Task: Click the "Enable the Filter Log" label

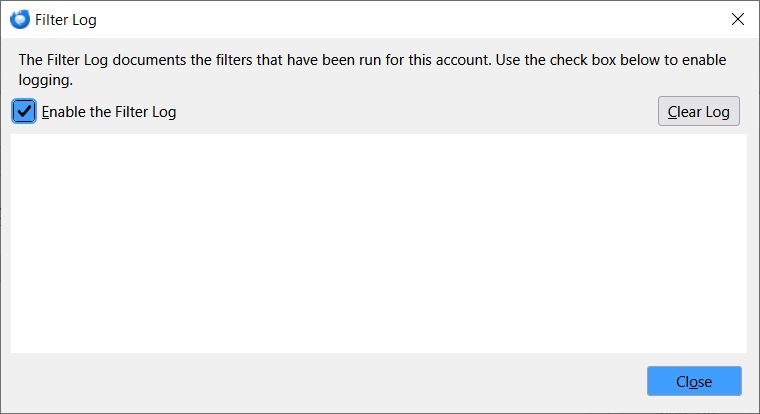Action: coord(109,112)
